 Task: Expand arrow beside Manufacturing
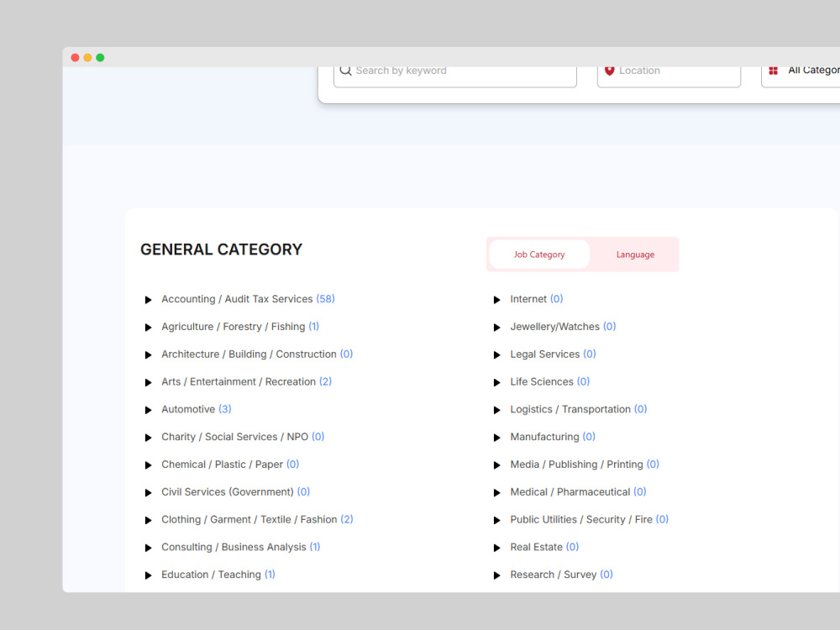[496, 438]
